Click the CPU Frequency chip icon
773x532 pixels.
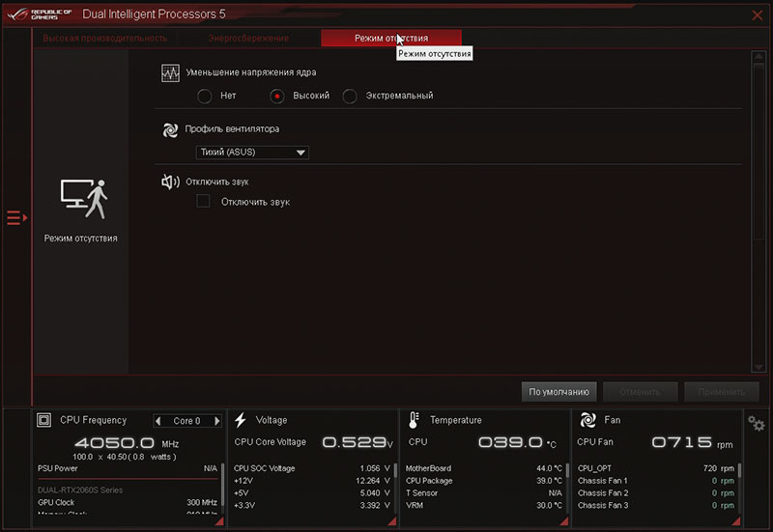click(x=43, y=420)
